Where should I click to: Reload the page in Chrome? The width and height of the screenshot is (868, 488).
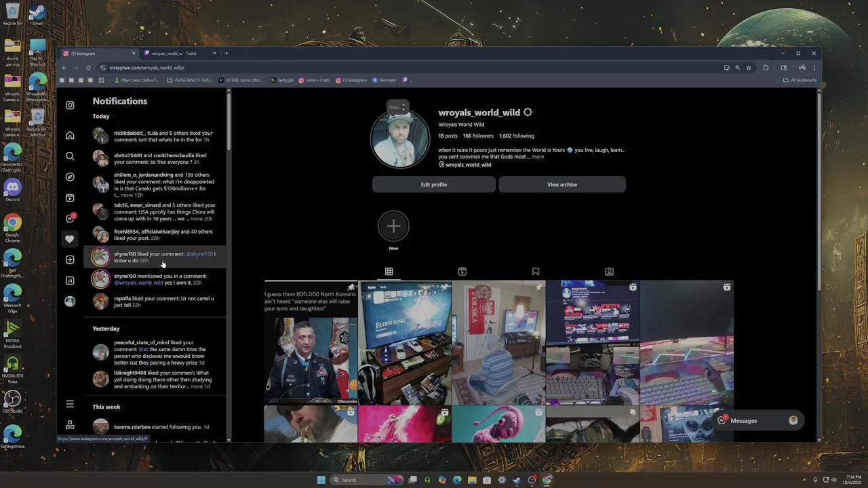click(x=88, y=68)
